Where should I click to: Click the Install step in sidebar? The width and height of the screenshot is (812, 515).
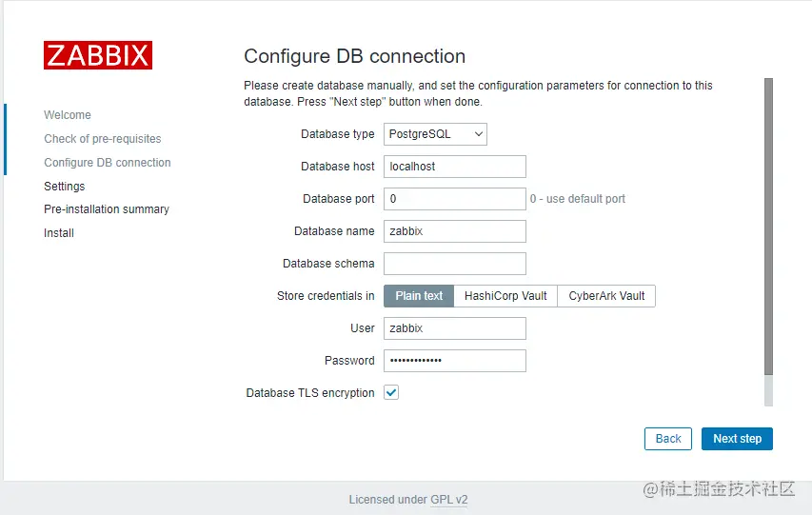point(59,233)
